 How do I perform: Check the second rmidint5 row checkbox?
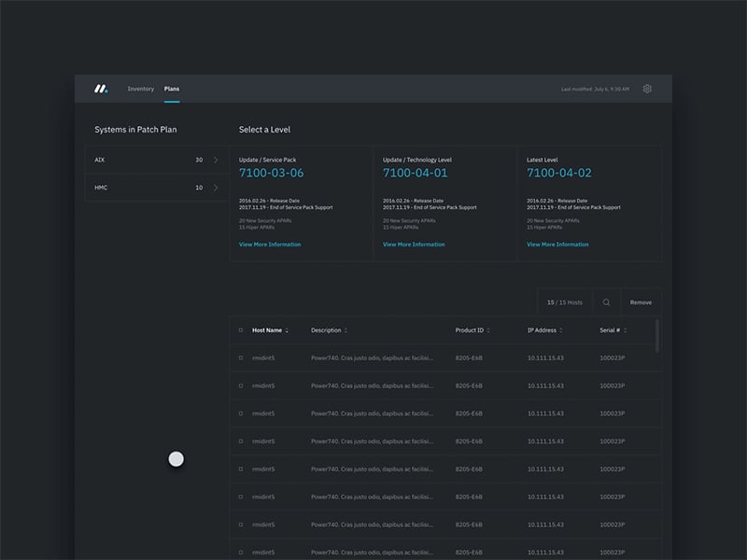(x=241, y=385)
